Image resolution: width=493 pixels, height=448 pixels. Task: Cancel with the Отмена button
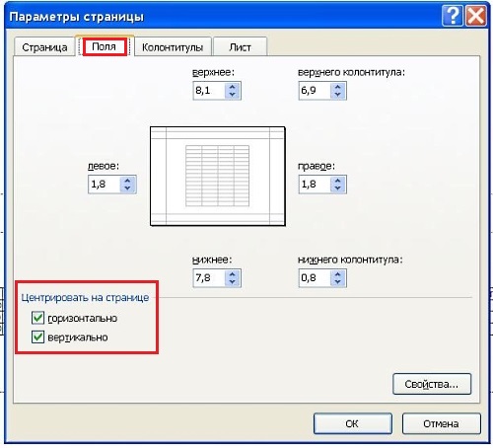pos(441,423)
